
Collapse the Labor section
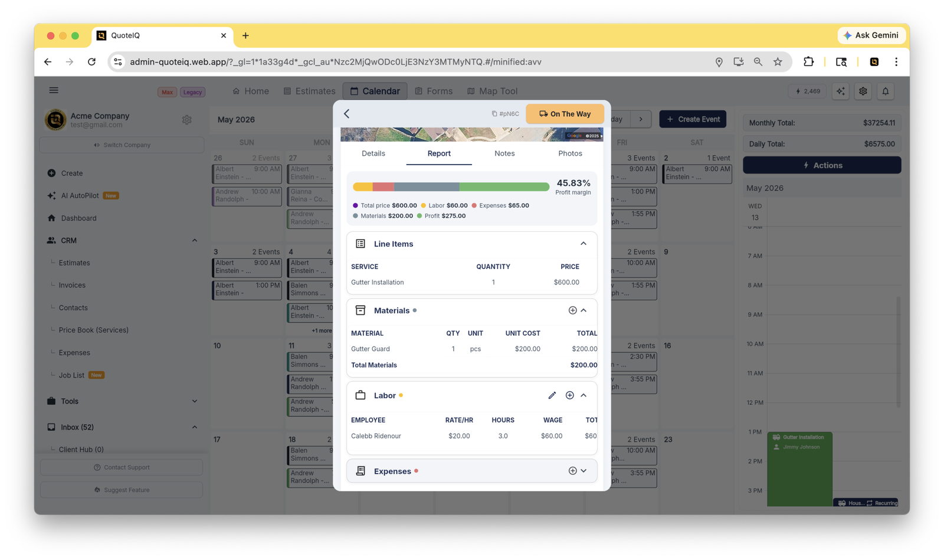pyautogui.click(x=584, y=395)
